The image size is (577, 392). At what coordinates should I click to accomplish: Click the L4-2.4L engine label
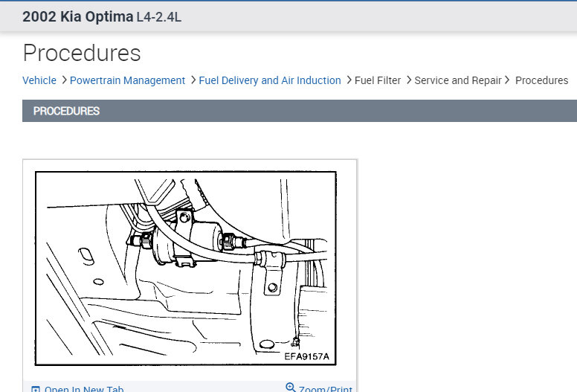[x=159, y=17]
